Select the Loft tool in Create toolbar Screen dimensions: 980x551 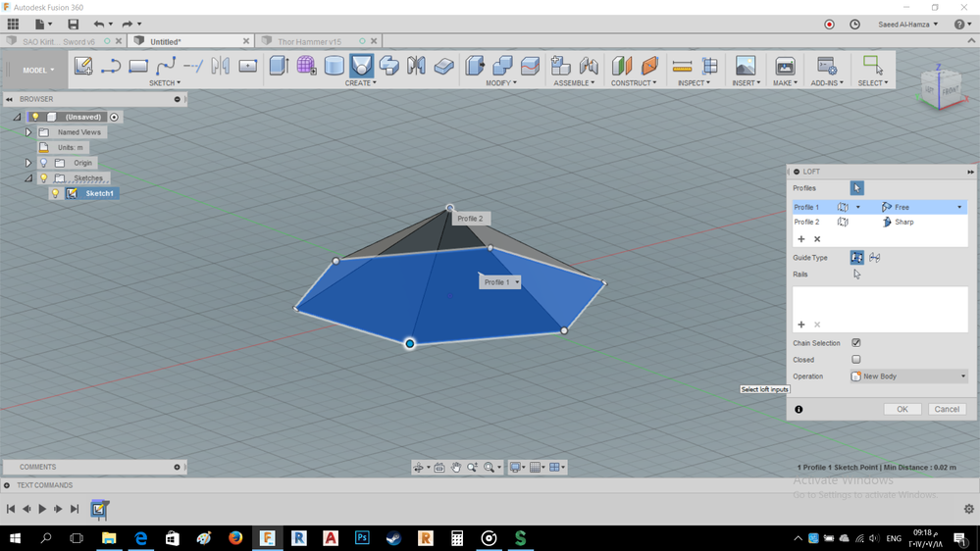click(361, 66)
